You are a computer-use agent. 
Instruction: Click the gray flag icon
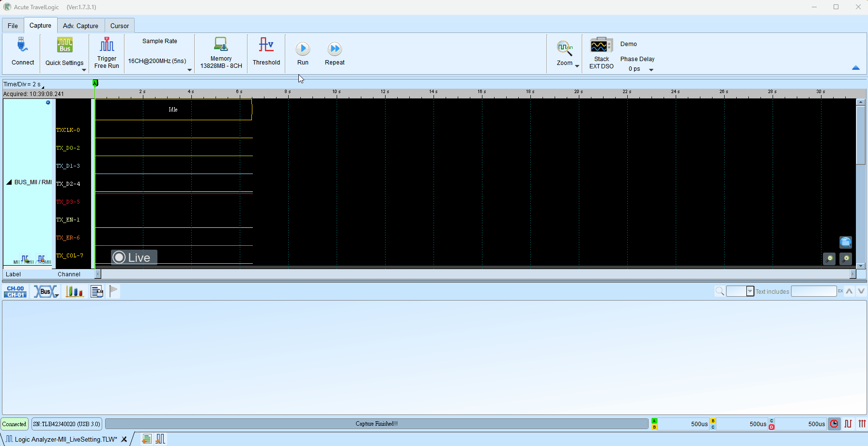[113, 291]
